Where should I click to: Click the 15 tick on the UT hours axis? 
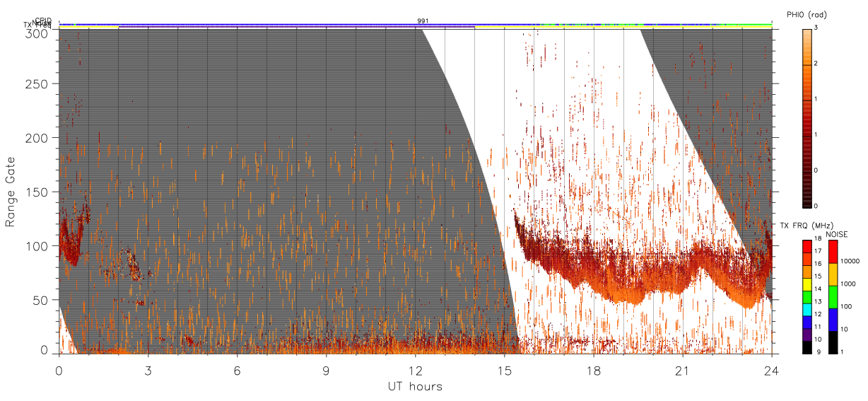[x=504, y=371]
